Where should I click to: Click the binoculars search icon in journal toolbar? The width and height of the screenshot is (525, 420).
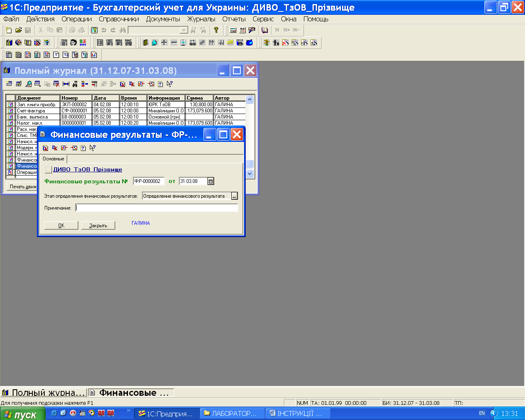[x=75, y=84]
